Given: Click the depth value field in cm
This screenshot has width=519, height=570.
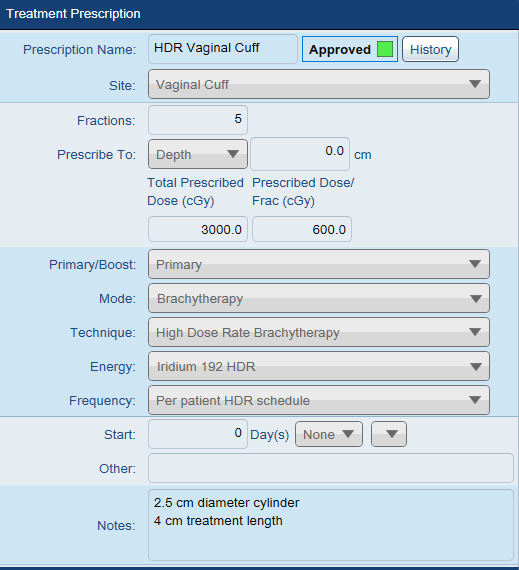Looking at the screenshot, I should (300, 154).
